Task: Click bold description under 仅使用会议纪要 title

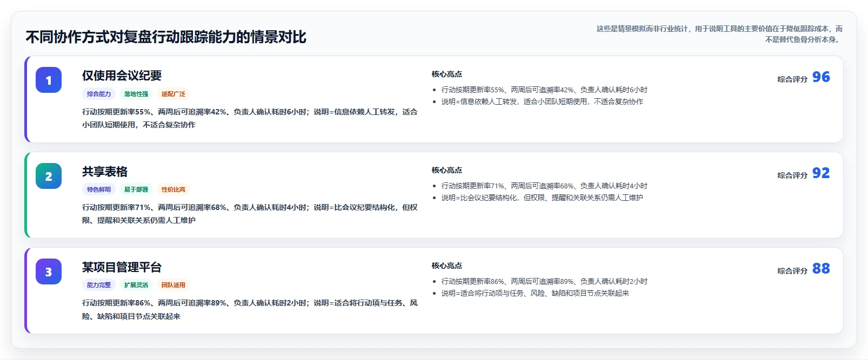Action: (x=250, y=118)
